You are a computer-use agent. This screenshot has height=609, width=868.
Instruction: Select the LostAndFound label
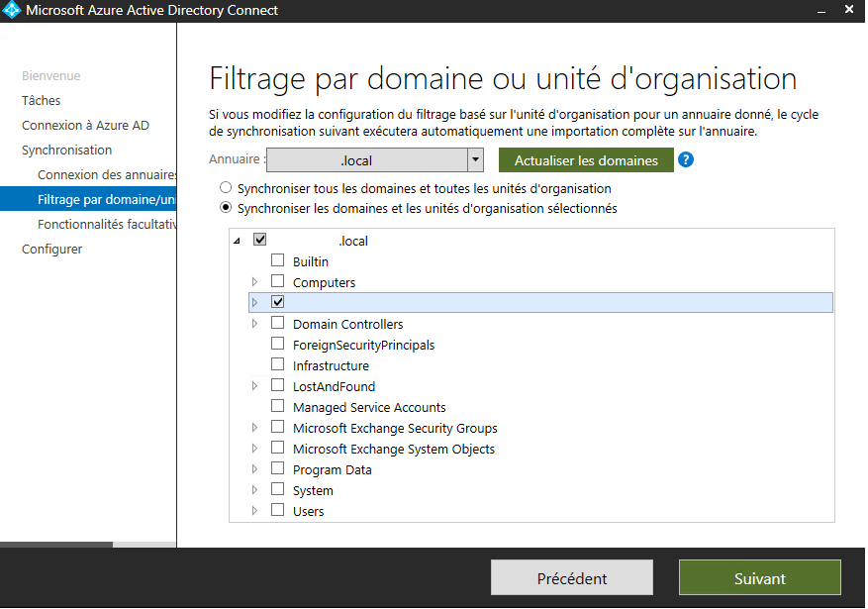[x=334, y=386]
